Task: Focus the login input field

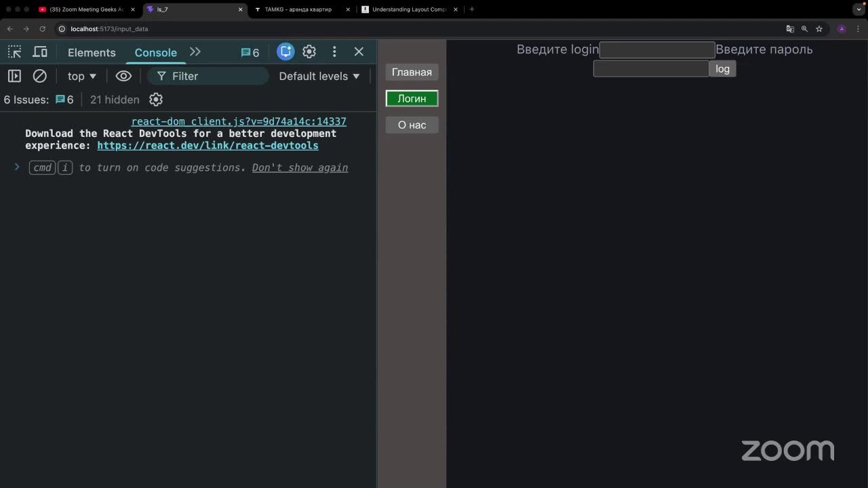Action: [657, 49]
